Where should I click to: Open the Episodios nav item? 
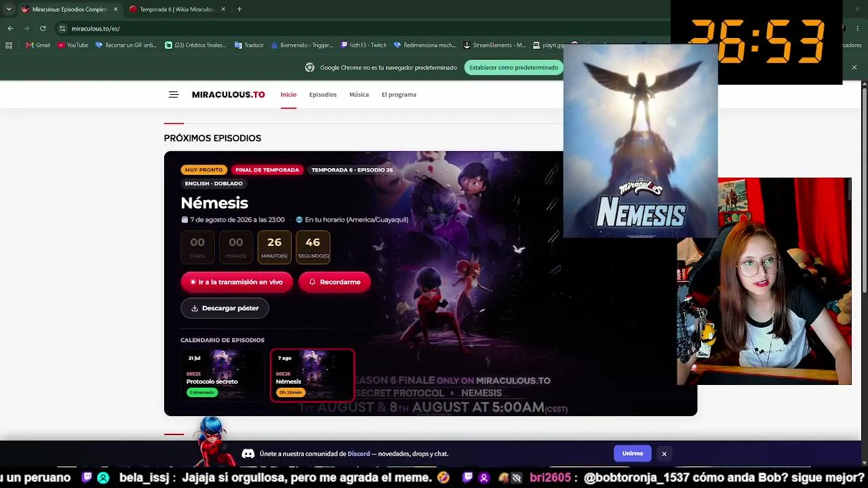click(323, 95)
